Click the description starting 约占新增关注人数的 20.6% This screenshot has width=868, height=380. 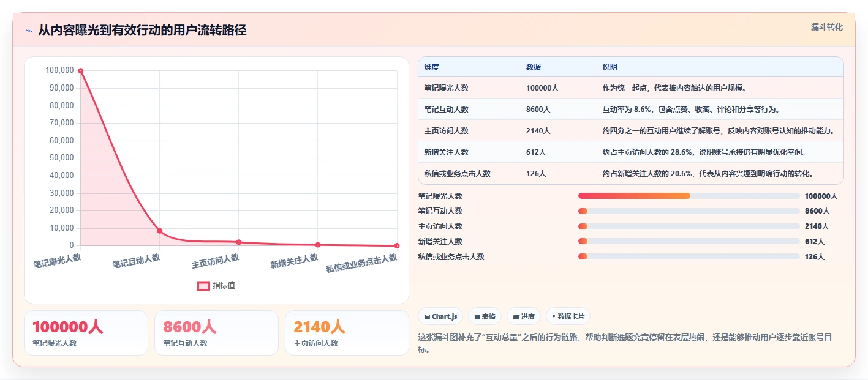pyautogui.click(x=708, y=174)
